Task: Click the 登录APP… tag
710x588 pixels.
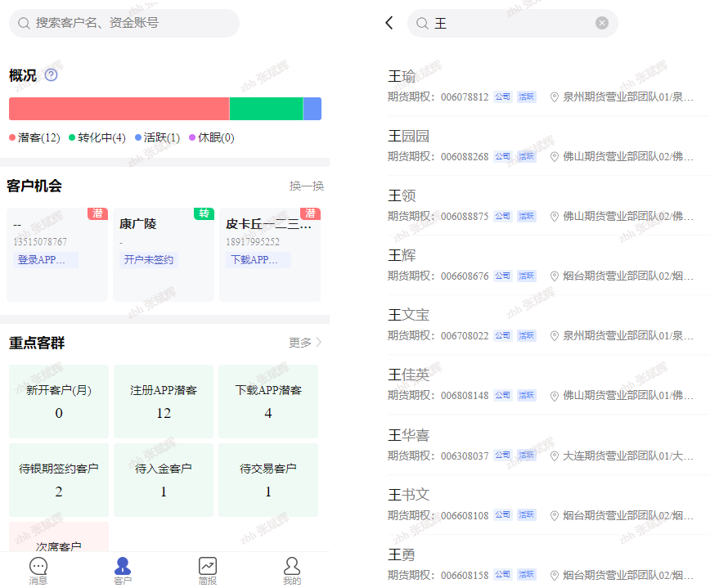Action: (x=46, y=260)
